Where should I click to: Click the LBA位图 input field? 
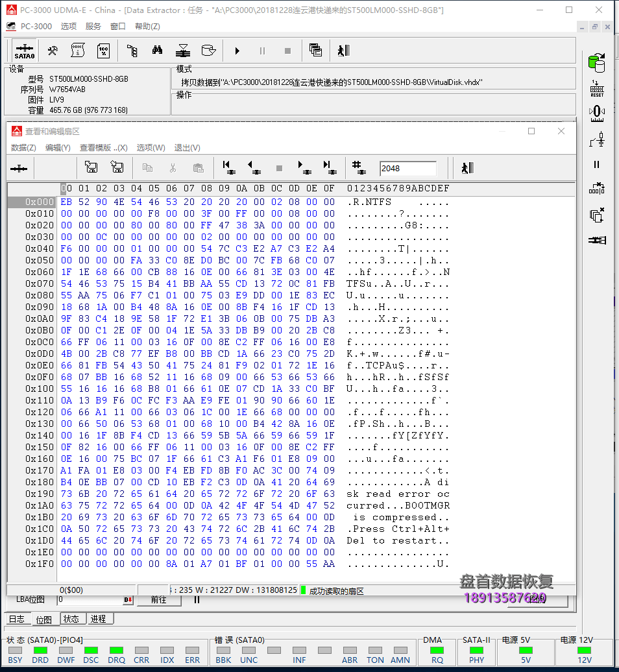[90, 600]
